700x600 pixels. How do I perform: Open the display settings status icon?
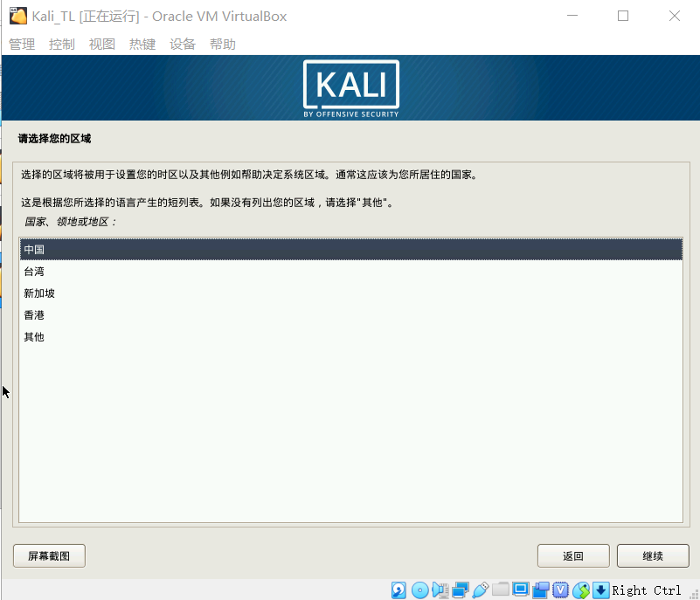point(521,590)
